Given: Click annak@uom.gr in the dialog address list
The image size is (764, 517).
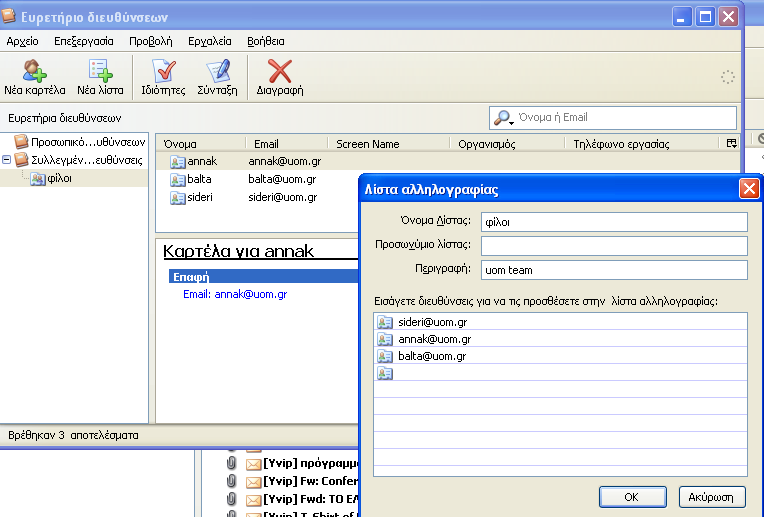Looking at the screenshot, I should click(x=435, y=339).
